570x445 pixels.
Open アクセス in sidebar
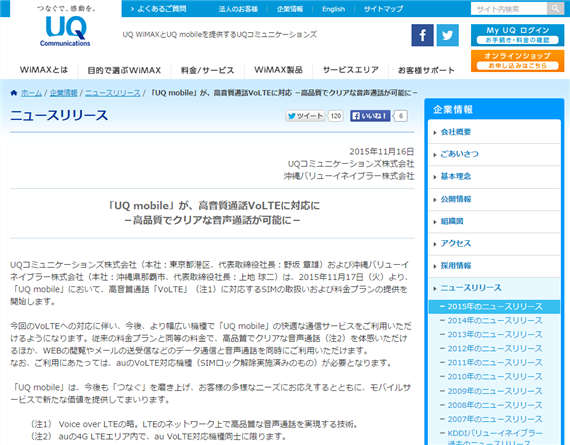point(494,244)
